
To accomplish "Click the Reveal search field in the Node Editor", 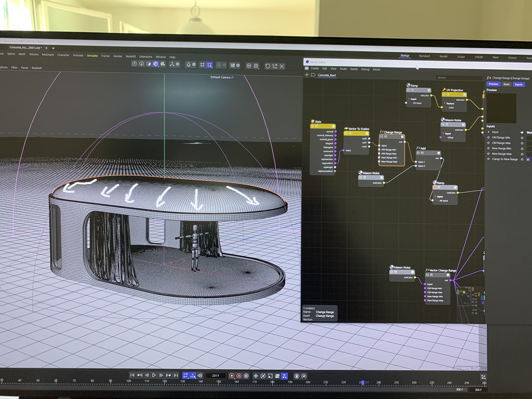I will (459, 78).
